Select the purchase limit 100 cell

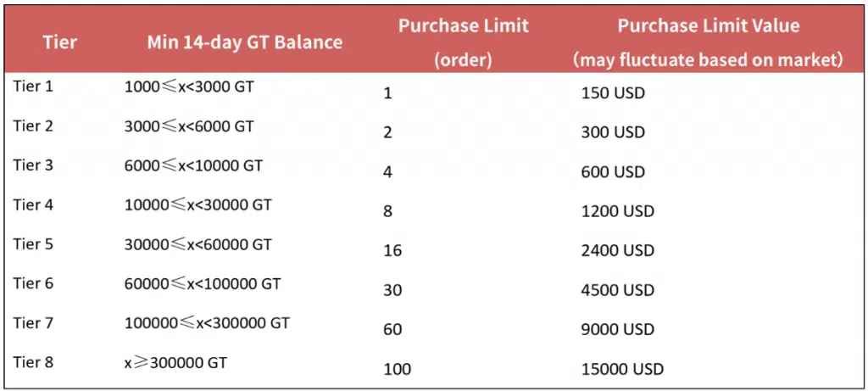397,369
